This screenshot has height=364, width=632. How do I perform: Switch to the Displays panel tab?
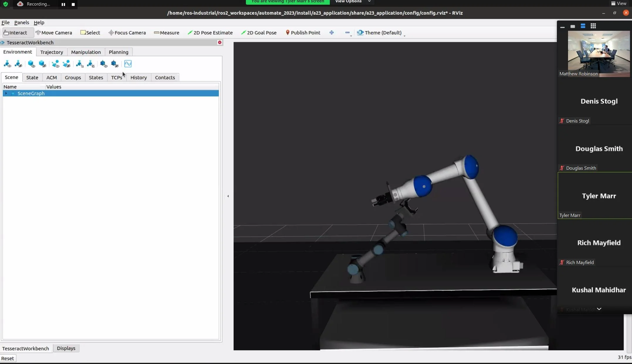66,348
